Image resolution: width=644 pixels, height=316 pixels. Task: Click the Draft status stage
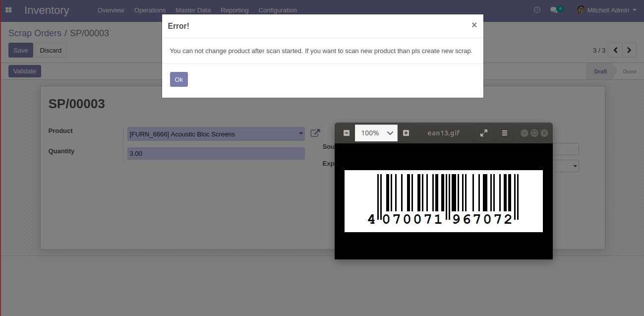point(600,71)
